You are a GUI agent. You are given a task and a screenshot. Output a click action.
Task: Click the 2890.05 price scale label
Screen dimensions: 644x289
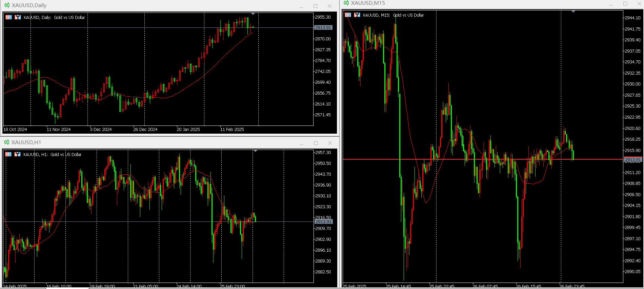(x=632, y=271)
